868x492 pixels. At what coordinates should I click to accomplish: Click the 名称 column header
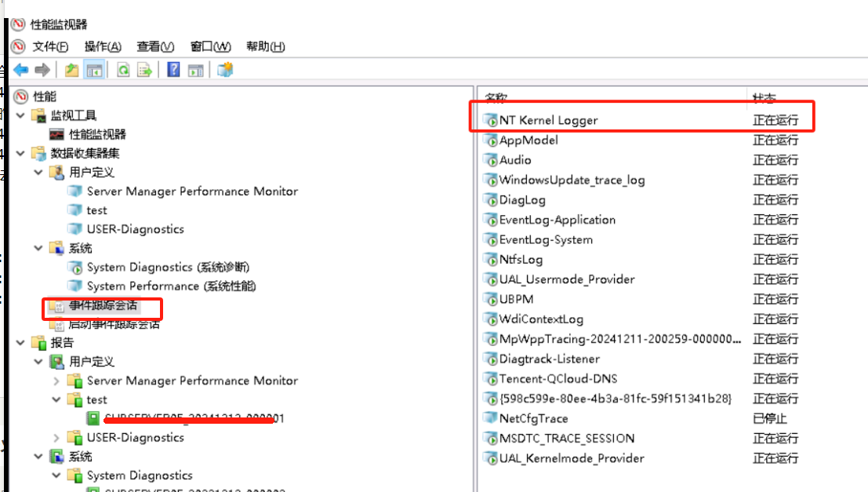496,98
